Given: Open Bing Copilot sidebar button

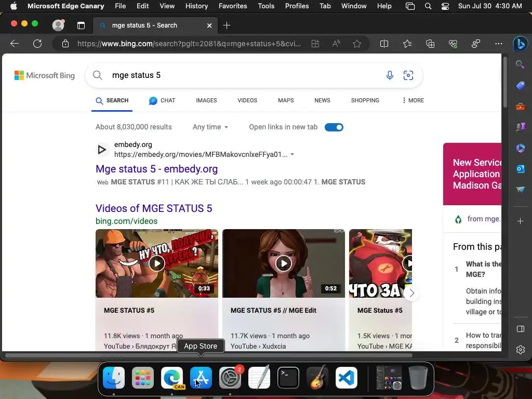Looking at the screenshot, I should [520, 44].
